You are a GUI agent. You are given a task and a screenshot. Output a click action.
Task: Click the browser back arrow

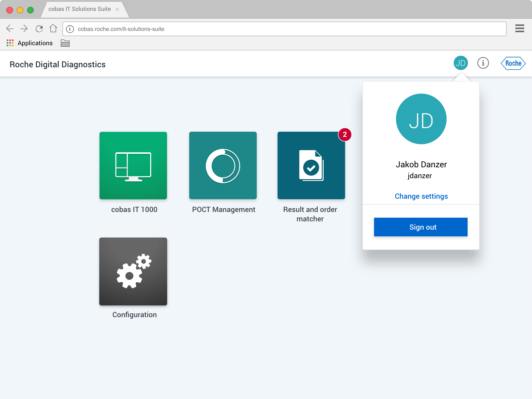click(10, 29)
